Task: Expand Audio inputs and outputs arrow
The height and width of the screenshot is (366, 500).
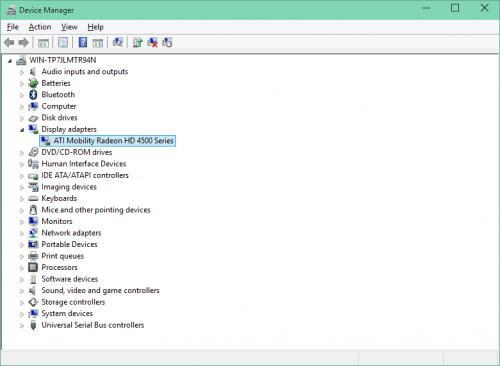Action: [22, 72]
